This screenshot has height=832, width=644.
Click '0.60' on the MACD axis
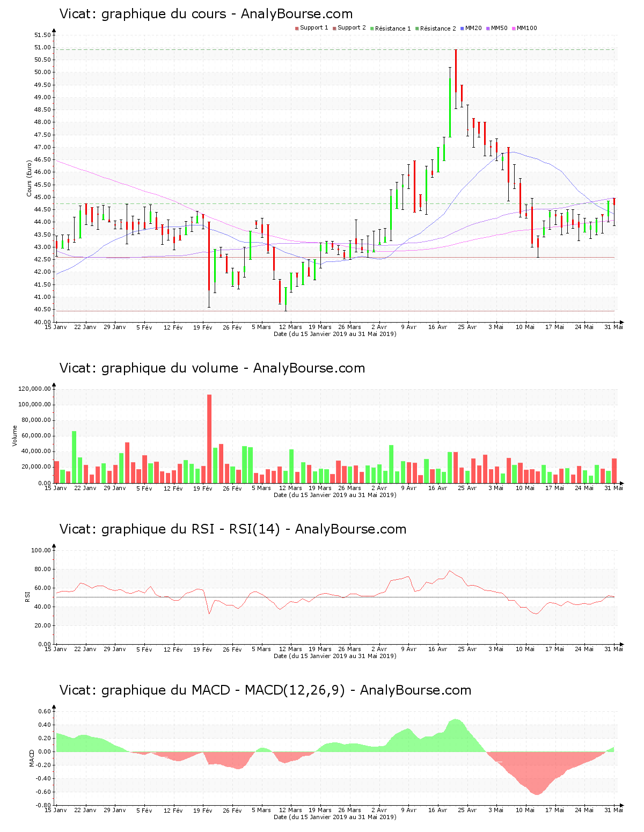(45, 711)
